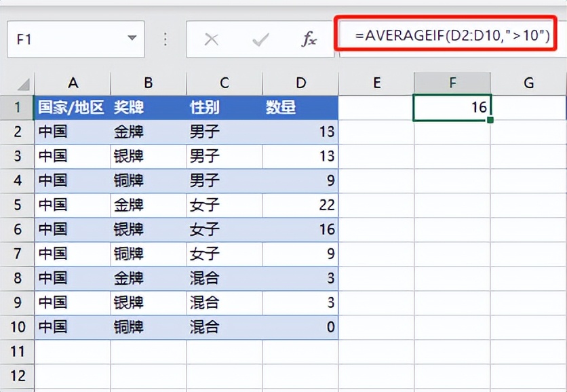The image size is (567, 392).
Task: Click the Select All corner triangle
Action: (x=23, y=85)
